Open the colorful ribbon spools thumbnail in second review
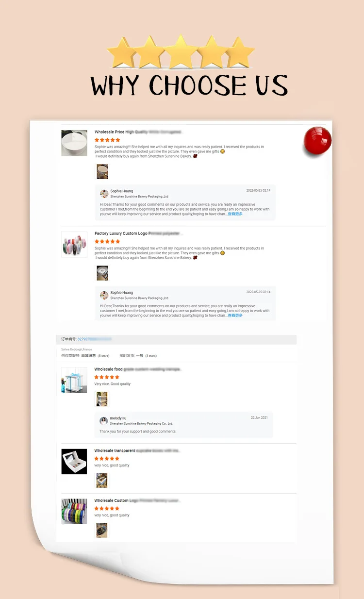Image resolution: width=364 pixels, height=599 pixels. point(74,245)
